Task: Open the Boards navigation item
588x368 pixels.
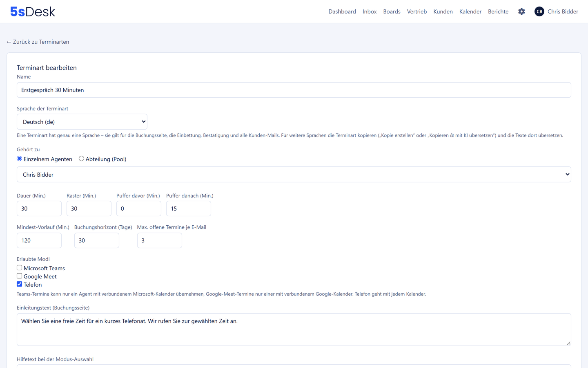Action: (392, 11)
